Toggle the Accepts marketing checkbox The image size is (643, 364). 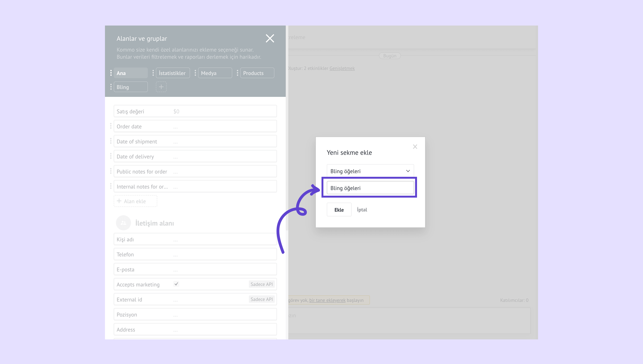(176, 284)
